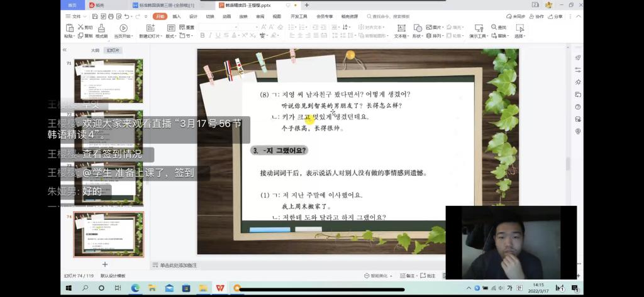Select slide 74 thumbnail in slide panel
644x297 pixels.
tap(109, 234)
